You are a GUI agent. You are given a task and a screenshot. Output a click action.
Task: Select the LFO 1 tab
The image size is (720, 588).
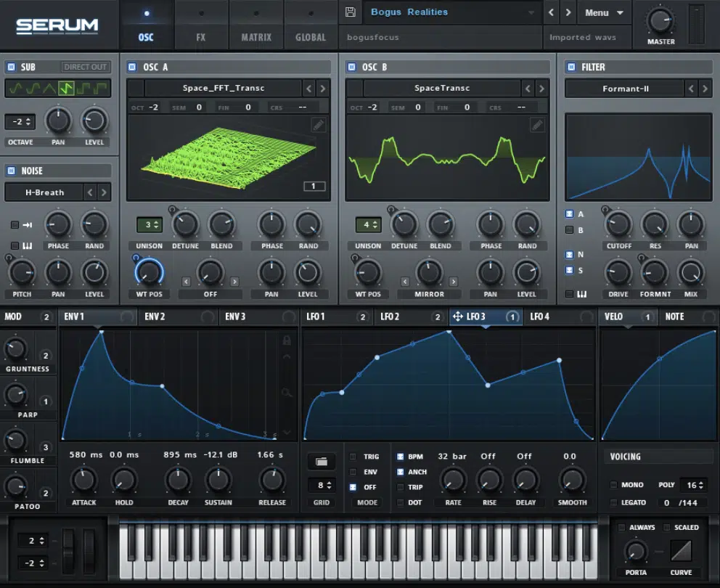click(x=337, y=317)
